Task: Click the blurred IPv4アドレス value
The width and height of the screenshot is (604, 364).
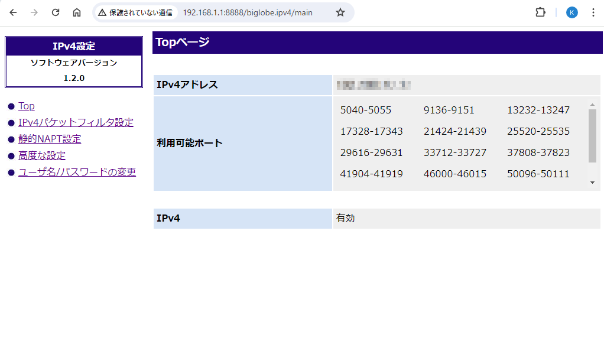Action: point(373,85)
